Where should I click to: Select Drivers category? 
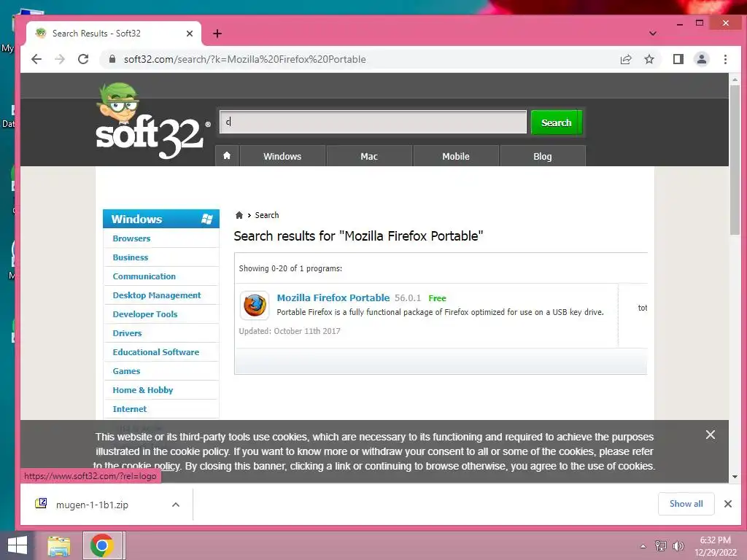(x=127, y=333)
